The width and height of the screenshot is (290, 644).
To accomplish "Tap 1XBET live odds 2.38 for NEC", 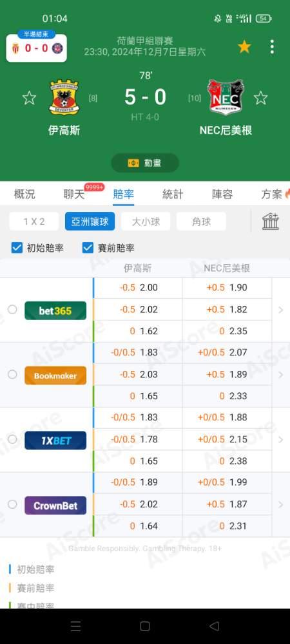I will (238, 461).
